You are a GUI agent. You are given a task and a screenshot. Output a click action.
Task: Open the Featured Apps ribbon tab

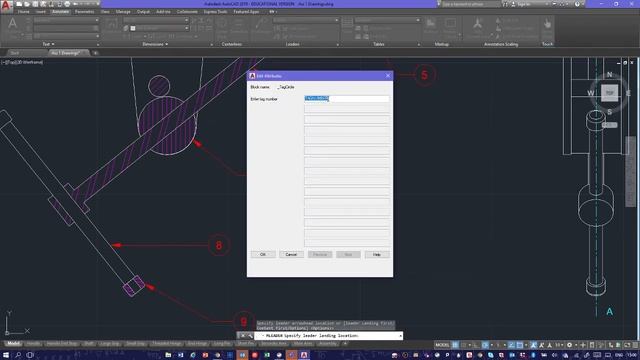(x=247, y=11)
